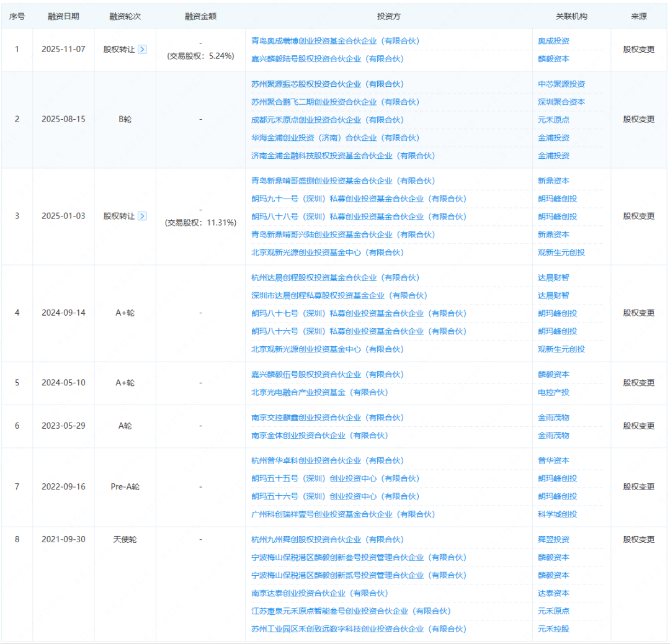Open investor 杭州达晨创程股权投资基金合伙企业
Image resolution: width=670 pixels, height=644 pixels.
click(336, 278)
